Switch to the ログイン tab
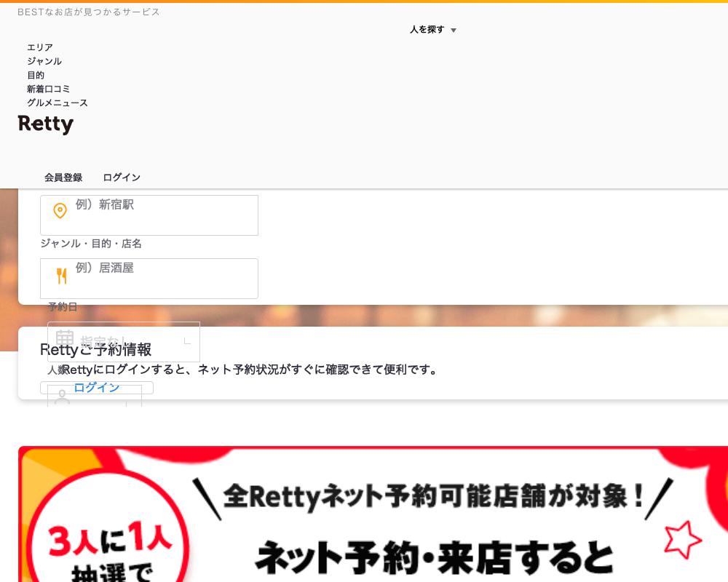The image size is (728, 582). [122, 178]
